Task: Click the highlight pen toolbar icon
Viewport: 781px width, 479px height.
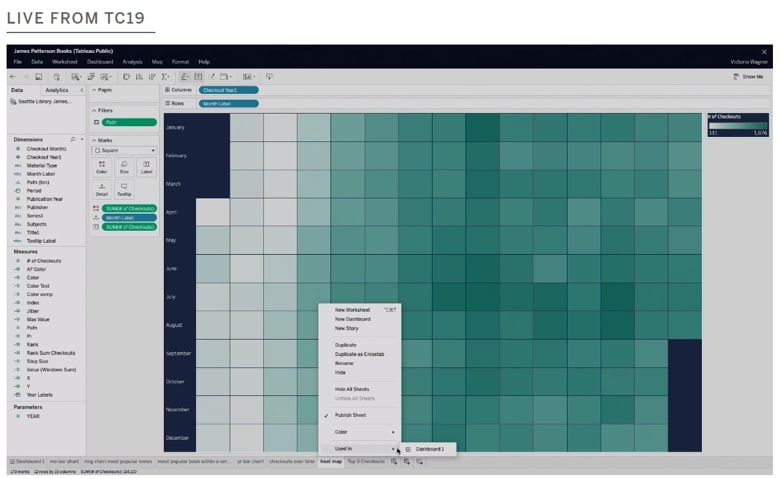Action: tap(184, 77)
